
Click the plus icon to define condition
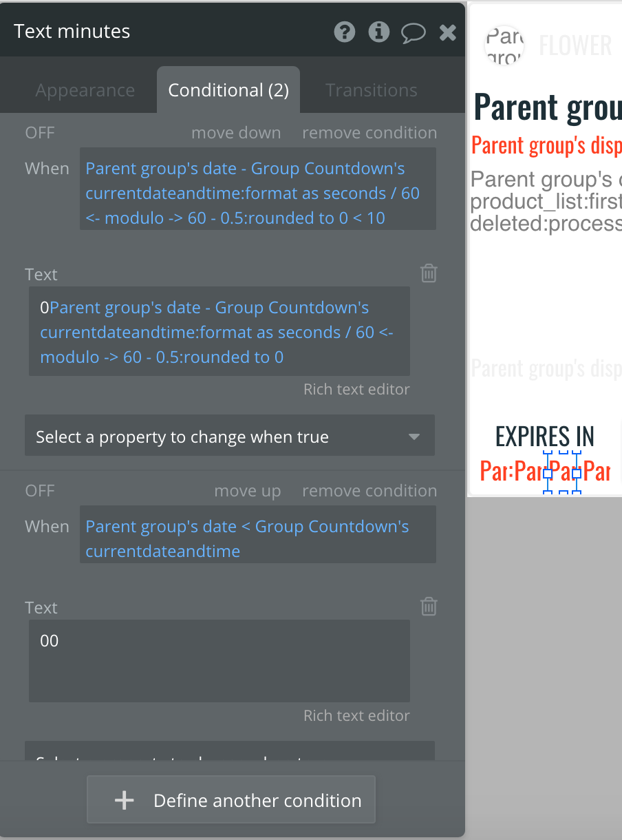point(124,800)
